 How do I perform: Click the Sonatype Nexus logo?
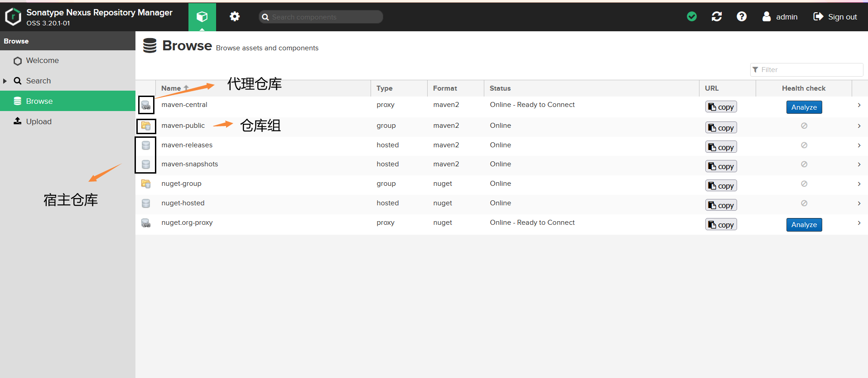tap(13, 17)
